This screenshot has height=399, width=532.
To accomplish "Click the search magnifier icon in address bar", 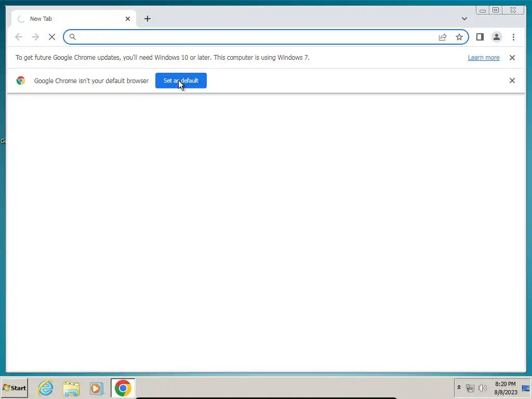I will [73, 37].
